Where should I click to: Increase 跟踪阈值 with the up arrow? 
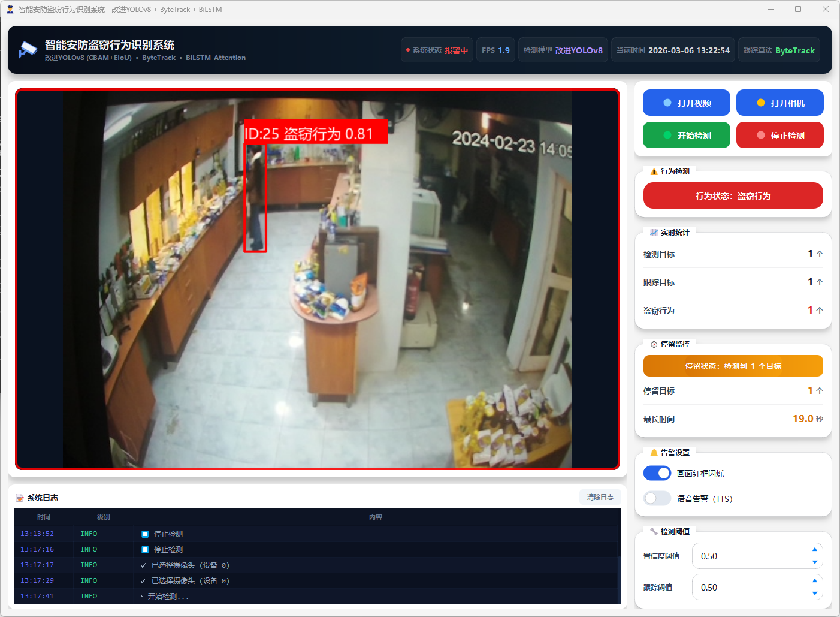814,580
